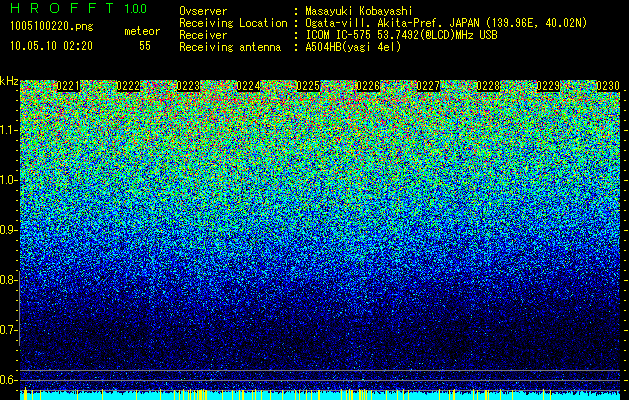Screen dimensions: 629x400
Task: Select the observer name Masayuki Kobayashi
Action: 359,11
